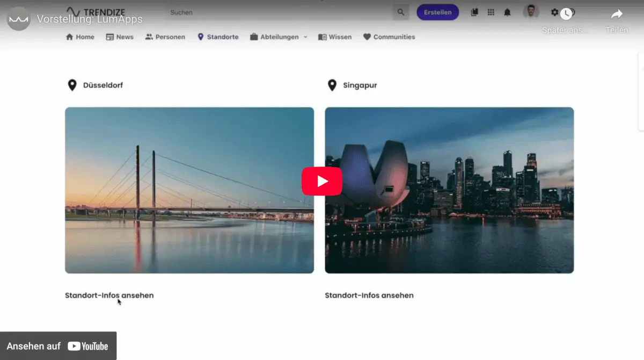Open the settings gear icon
The height and width of the screenshot is (360, 644).
coord(554,12)
